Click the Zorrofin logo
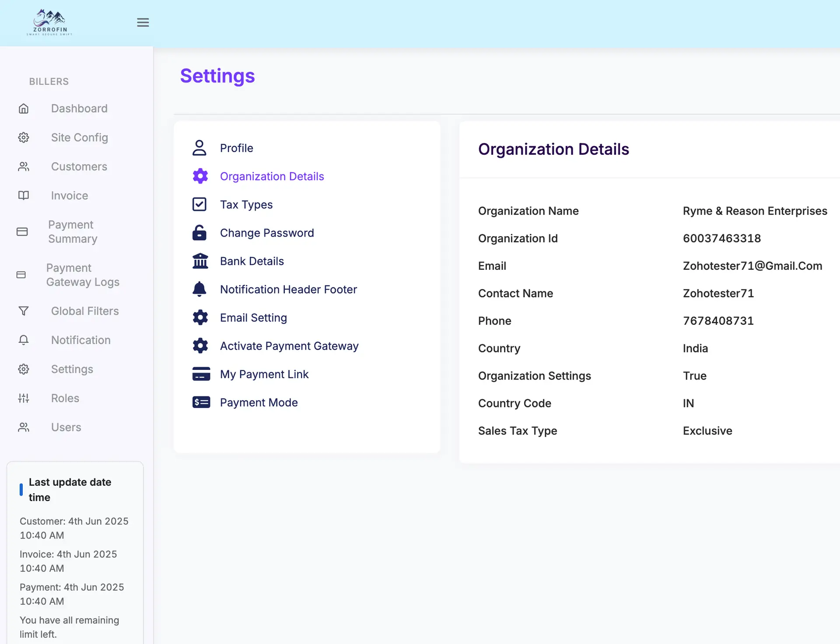 point(49,22)
